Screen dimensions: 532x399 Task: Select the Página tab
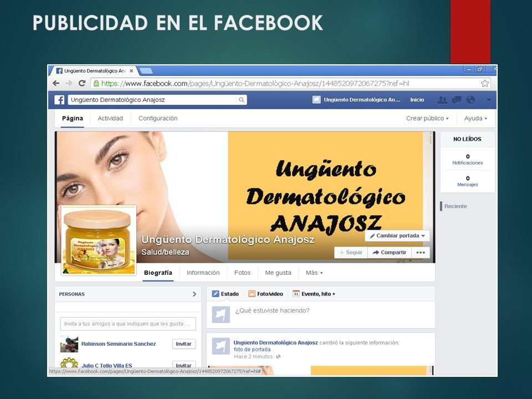click(73, 119)
